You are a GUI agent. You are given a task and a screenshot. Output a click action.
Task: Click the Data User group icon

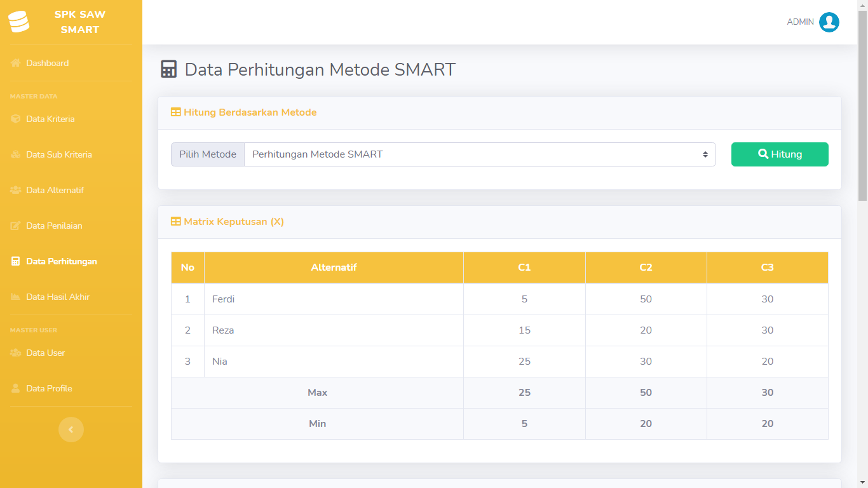click(x=16, y=353)
